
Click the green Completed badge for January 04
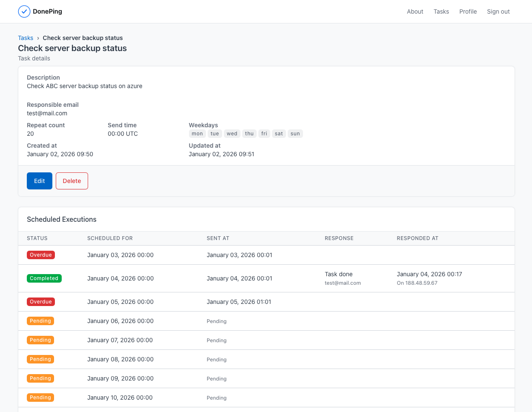click(44, 278)
